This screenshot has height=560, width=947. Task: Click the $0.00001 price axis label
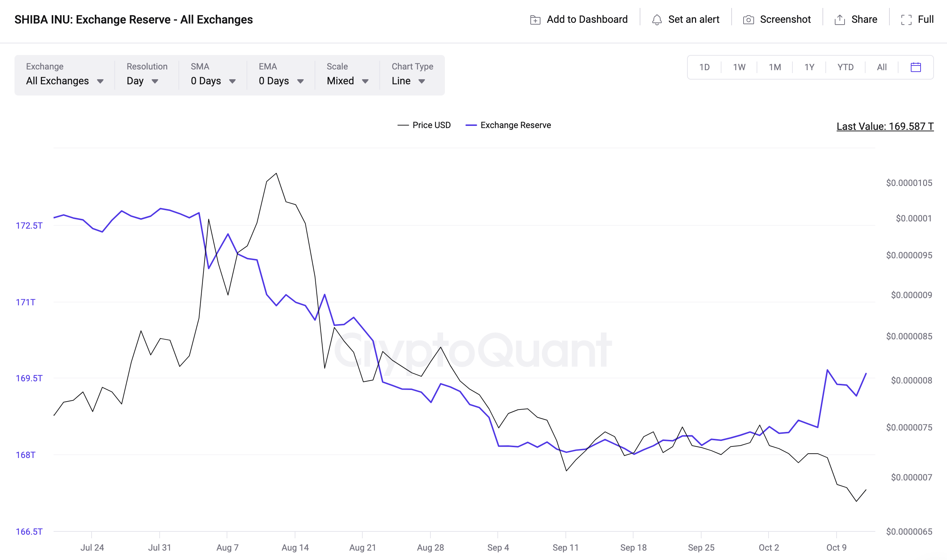pos(914,218)
